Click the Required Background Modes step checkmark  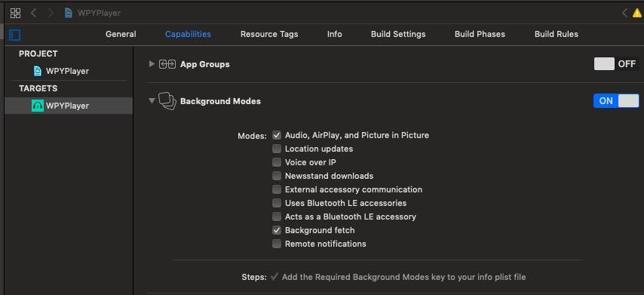[274, 277]
